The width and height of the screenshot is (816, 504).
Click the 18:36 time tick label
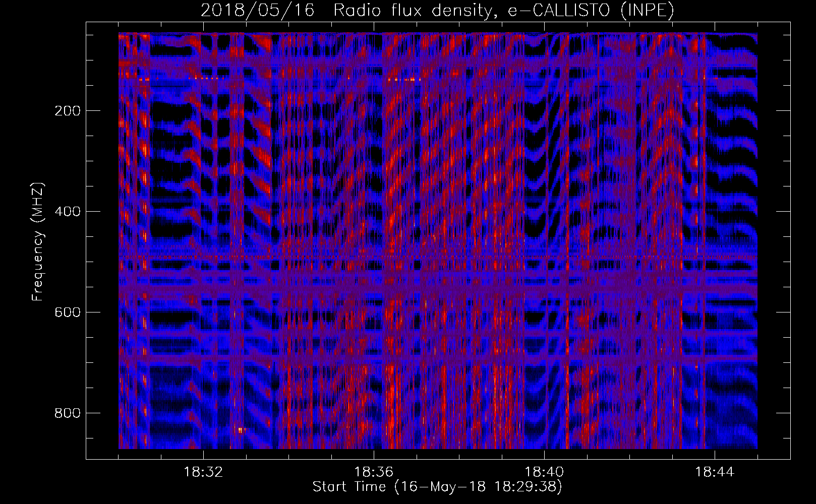[x=374, y=472]
